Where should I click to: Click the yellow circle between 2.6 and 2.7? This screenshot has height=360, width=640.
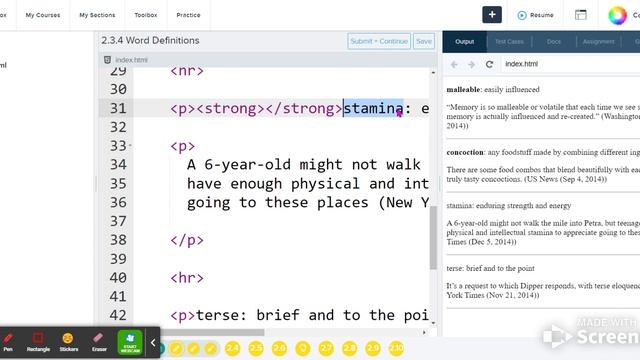click(x=302, y=349)
